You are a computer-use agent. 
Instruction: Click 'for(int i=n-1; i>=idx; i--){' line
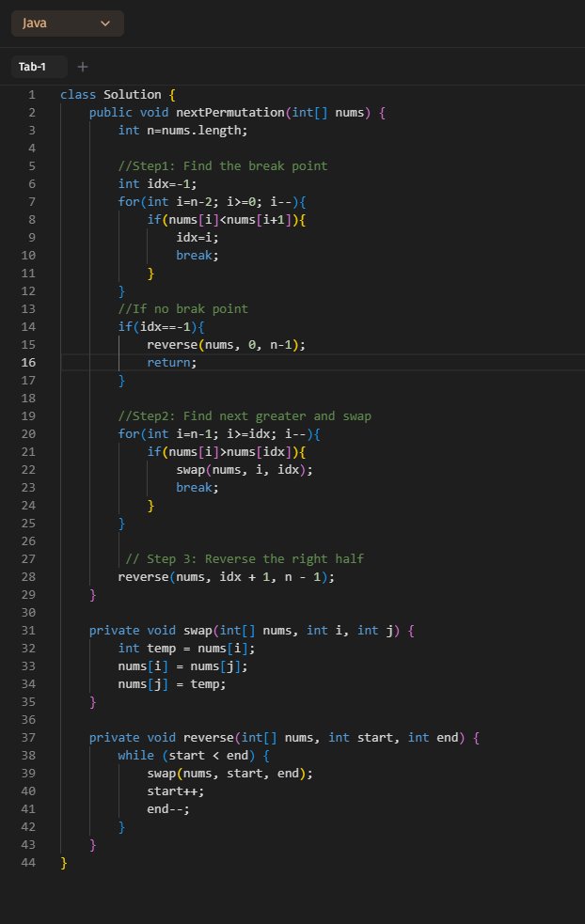(x=219, y=433)
